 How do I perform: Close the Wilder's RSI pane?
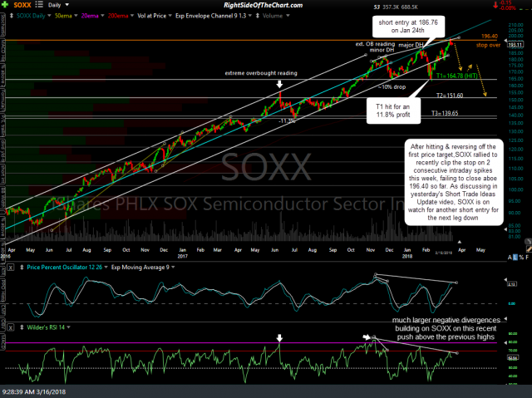tap(11, 327)
